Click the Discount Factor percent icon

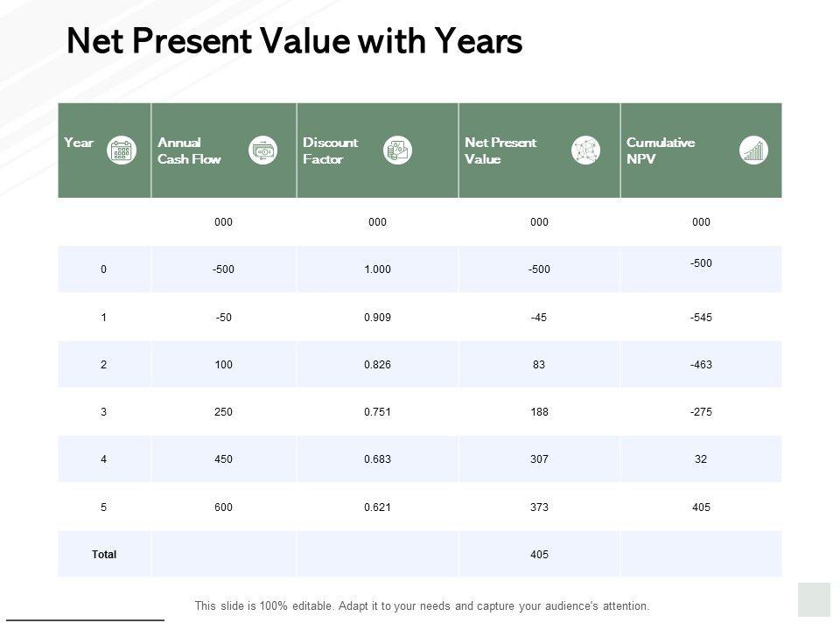click(398, 150)
